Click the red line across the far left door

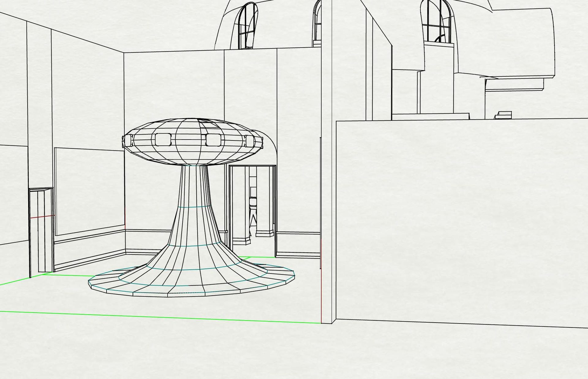click(41, 217)
